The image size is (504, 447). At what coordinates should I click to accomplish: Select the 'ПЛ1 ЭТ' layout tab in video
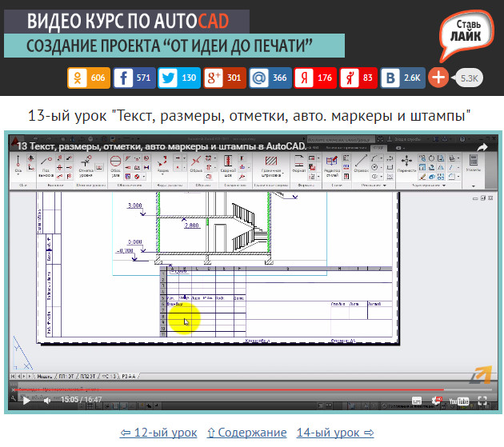(x=66, y=376)
